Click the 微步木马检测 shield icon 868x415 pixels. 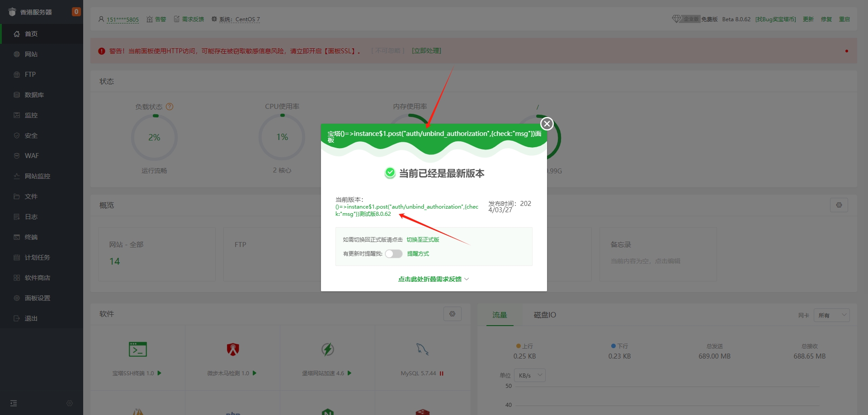(233, 349)
